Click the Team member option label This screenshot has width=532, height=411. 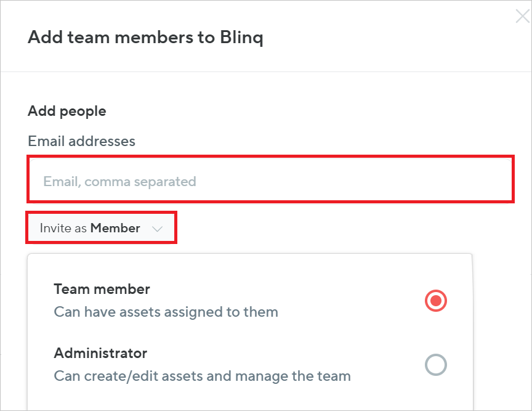click(102, 289)
